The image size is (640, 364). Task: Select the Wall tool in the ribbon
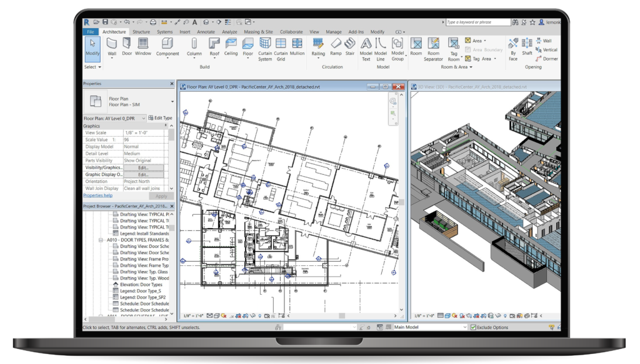[x=112, y=46]
